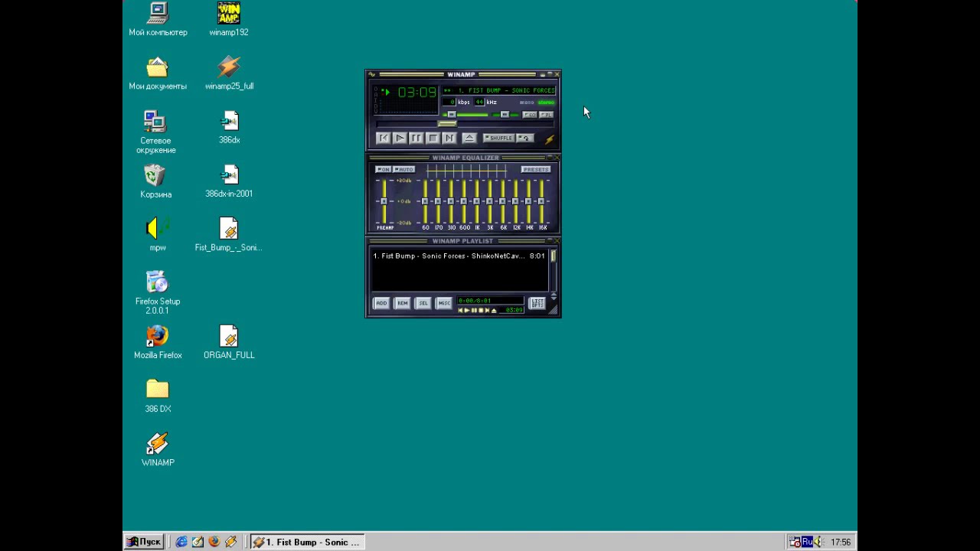Screen dimensions: 980x551
Task: Click the 170 Hz equalizer band knob
Action: click(438, 201)
